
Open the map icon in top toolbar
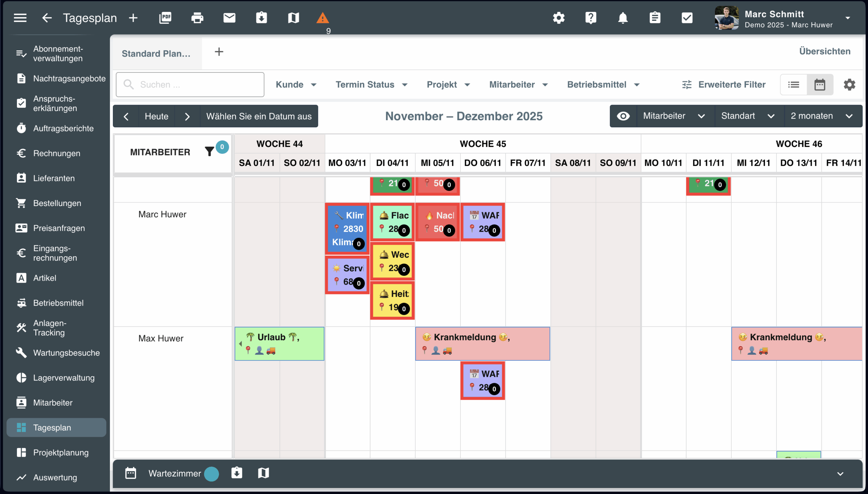pyautogui.click(x=293, y=18)
